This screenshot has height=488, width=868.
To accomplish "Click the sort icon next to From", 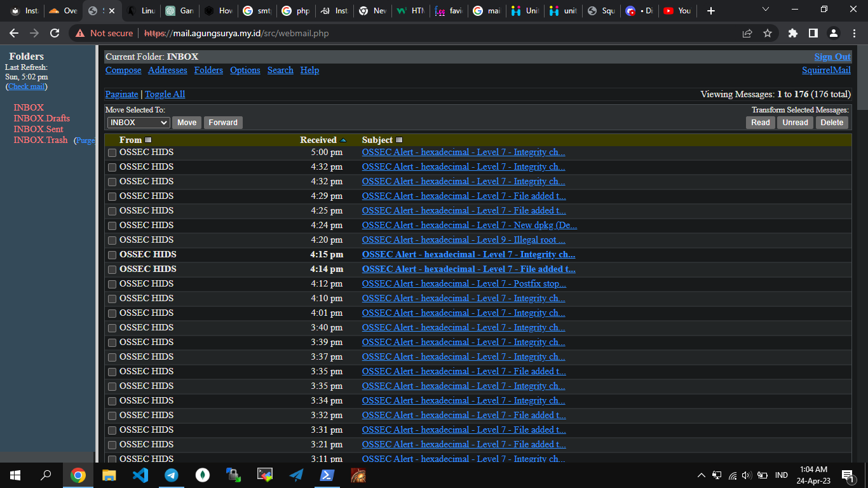I will point(148,140).
